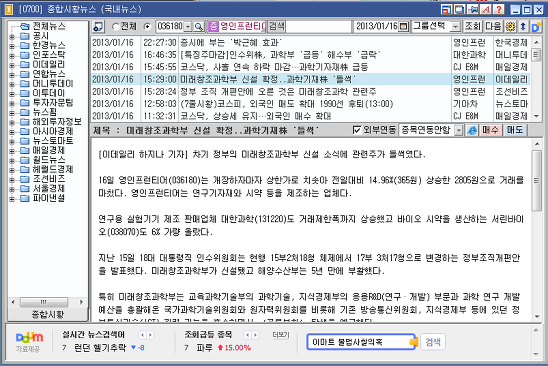548x366 pixels.
Task: Open news row at 12:58:03 코스피 외국인 매도
Action: coord(311,104)
